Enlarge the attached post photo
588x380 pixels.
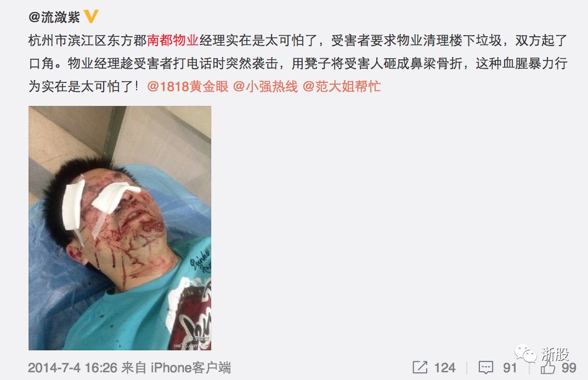coord(120,228)
